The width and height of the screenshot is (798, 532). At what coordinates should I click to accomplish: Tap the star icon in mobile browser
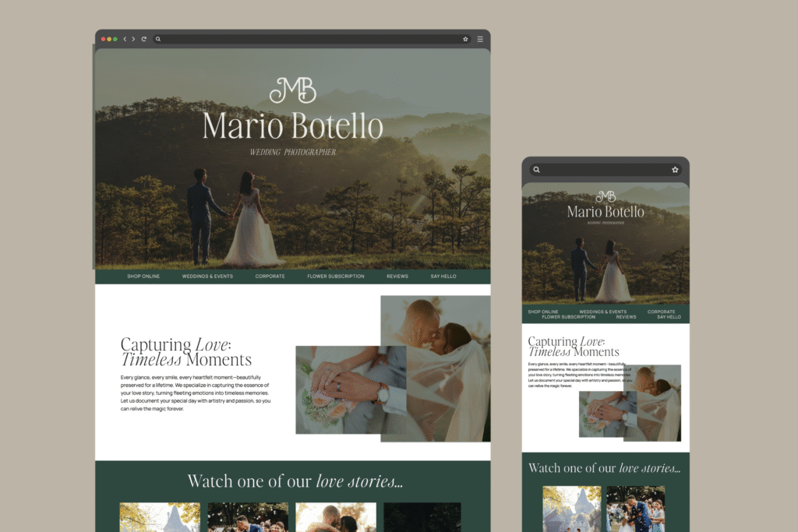pyautogui.click(x=675, y=170)
